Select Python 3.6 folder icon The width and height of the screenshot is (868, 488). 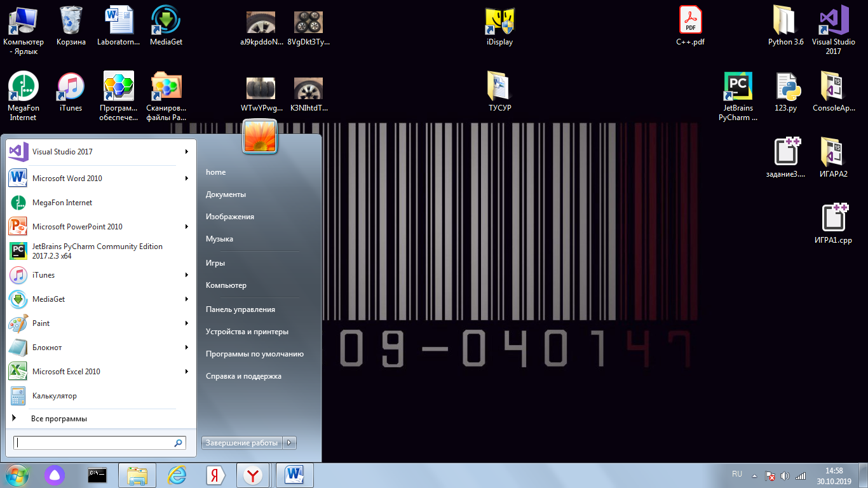(x=785, y=26)
